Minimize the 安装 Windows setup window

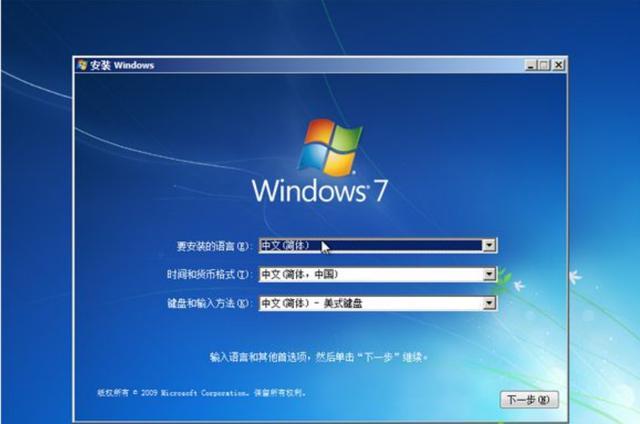tap(531, 65)
